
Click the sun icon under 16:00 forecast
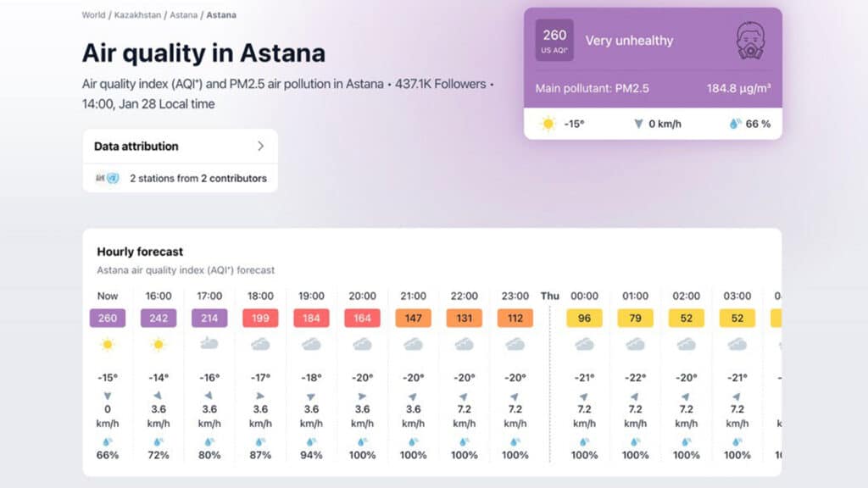[159, 344]
